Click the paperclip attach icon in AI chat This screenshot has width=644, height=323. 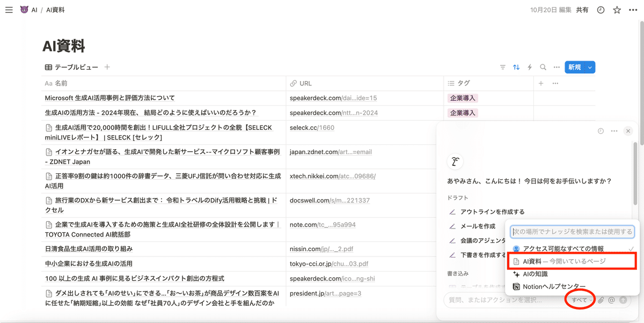pyautogui.click(x=601, y=300)
